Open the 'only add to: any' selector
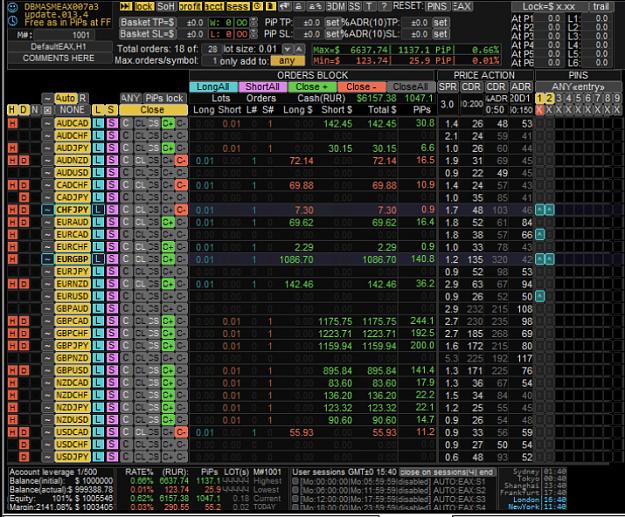 (x=287, y=61)
